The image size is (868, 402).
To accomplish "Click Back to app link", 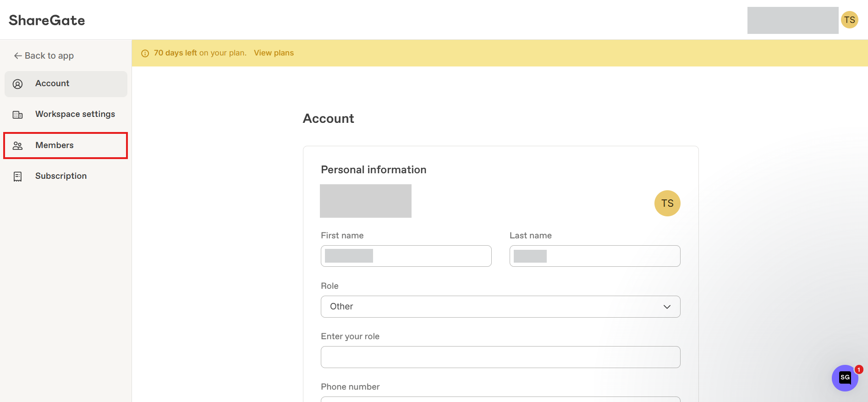I will (49, 56).
